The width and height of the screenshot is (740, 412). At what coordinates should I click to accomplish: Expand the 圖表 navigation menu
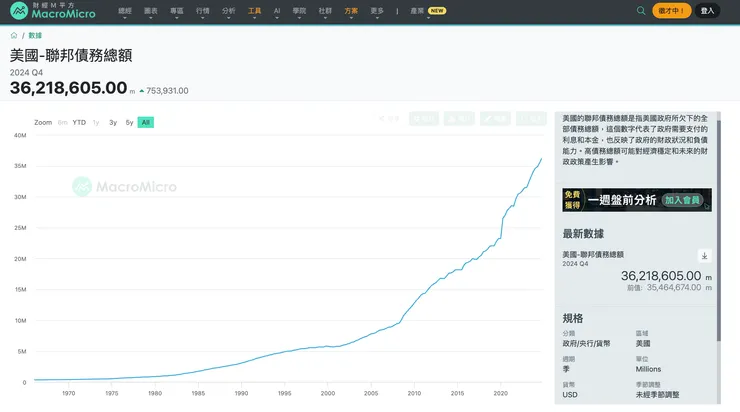151,11
